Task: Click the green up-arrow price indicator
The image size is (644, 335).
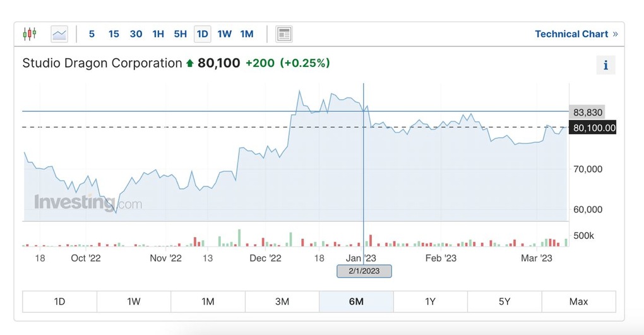Action: pos(189,63)
